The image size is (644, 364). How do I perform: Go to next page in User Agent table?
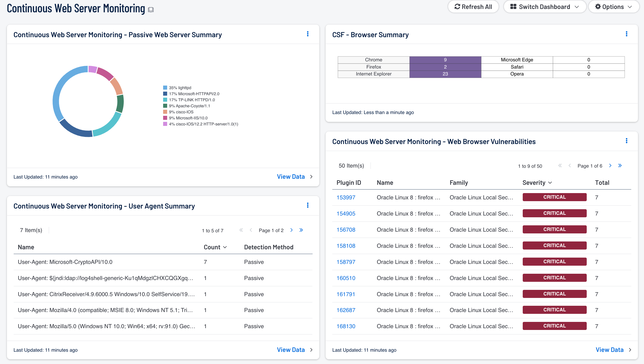pos(291,230)
